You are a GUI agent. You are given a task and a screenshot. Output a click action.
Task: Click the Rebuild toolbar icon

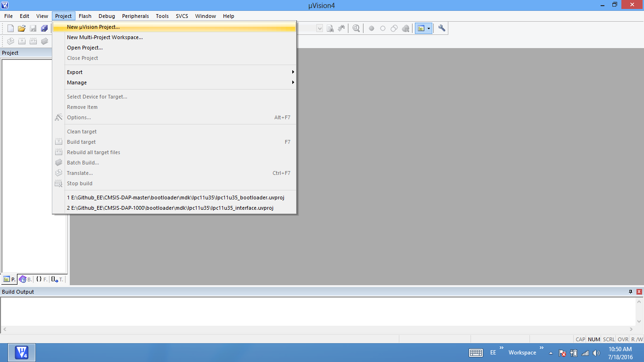point(33,41)
